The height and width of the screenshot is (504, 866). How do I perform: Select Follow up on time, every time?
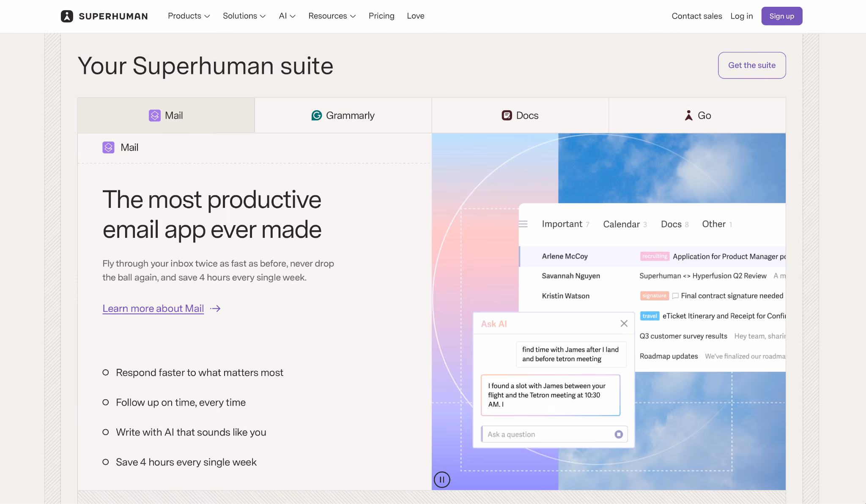click(x=181, y=403)
